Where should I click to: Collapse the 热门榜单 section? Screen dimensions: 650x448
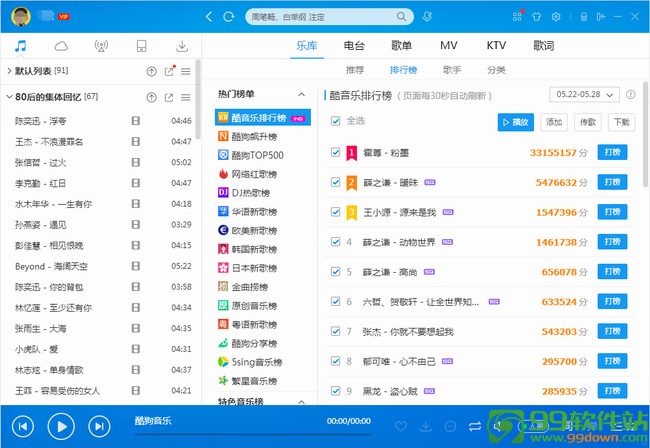[x=301, y=94]
